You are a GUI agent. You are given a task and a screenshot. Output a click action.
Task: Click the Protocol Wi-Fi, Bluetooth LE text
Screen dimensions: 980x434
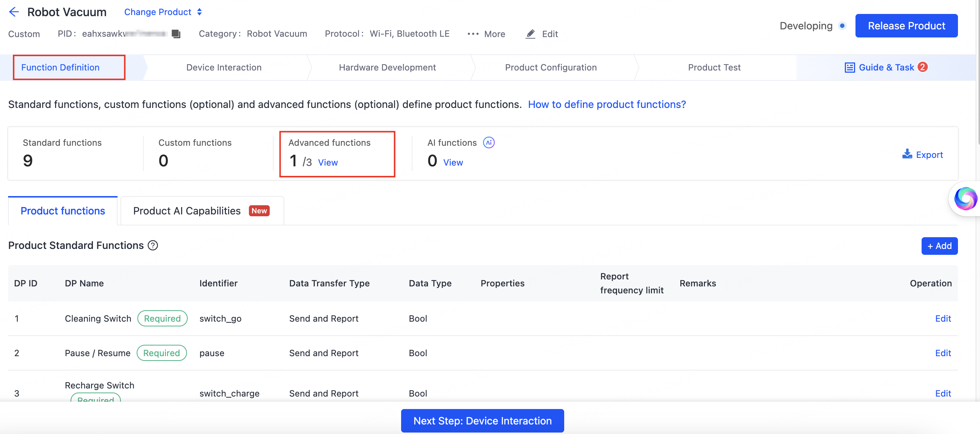[387, 34]
